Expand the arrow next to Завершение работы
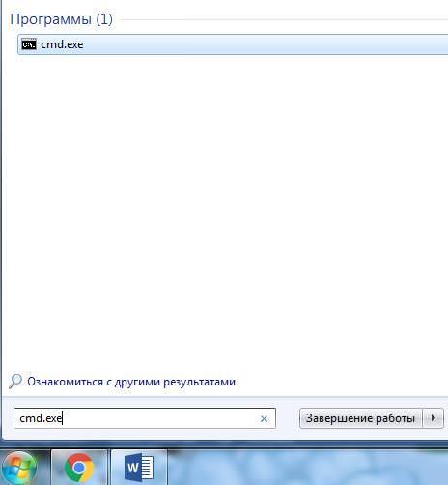 [434, 418]
